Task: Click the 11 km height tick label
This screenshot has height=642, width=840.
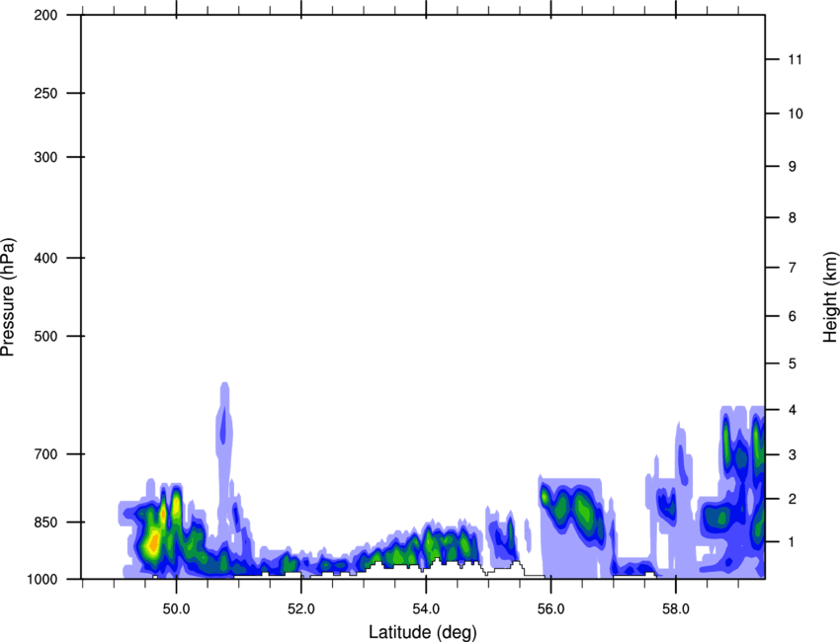Action: pos(795,60)
